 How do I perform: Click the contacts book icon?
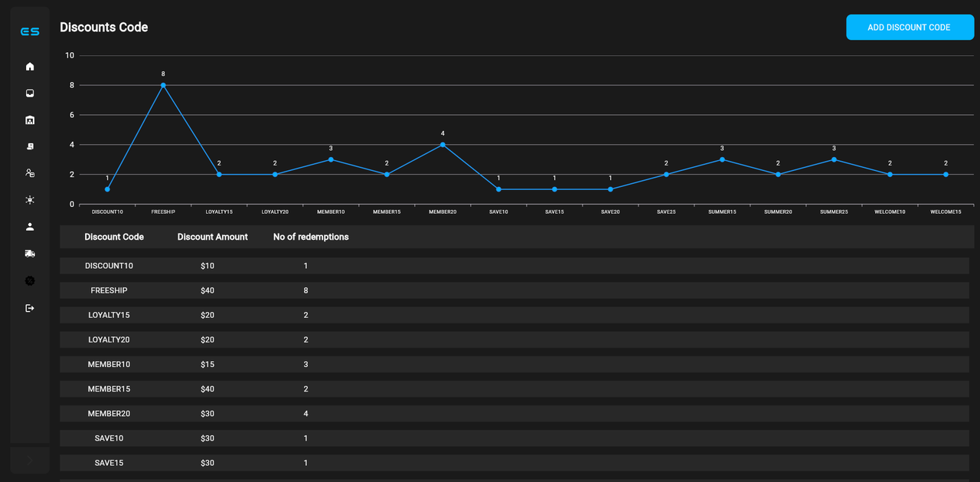(x=30, y=146)
